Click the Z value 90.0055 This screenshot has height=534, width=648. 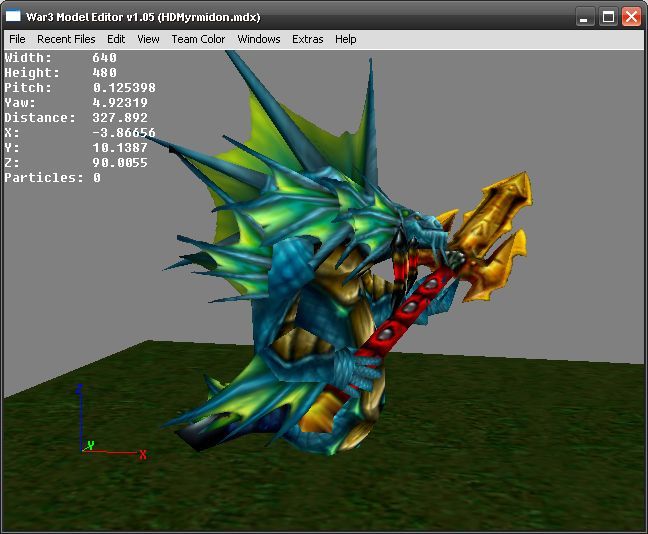click(120, 162)
